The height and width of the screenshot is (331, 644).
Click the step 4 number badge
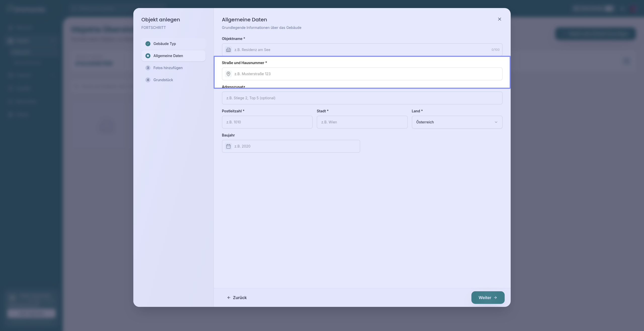tap(148, 80)
